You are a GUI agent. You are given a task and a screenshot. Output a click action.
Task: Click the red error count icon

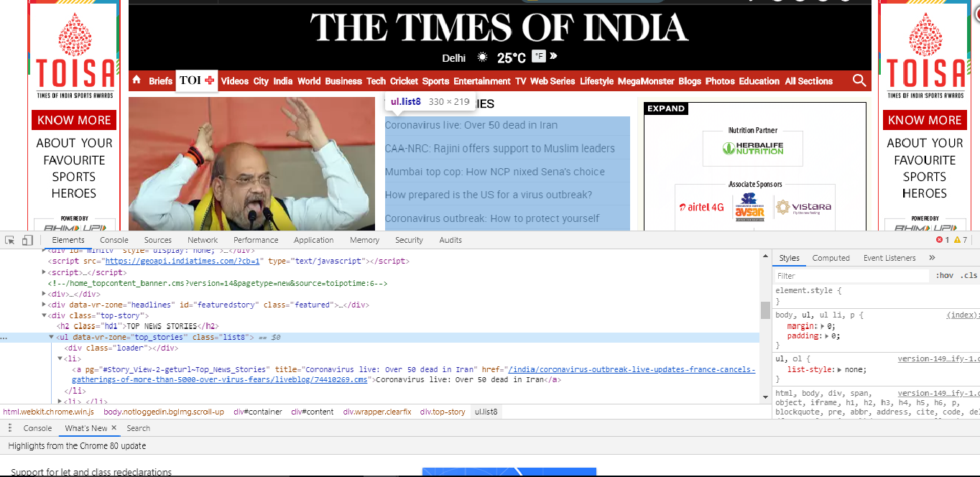pyautogui.click(x=939, y=240)
